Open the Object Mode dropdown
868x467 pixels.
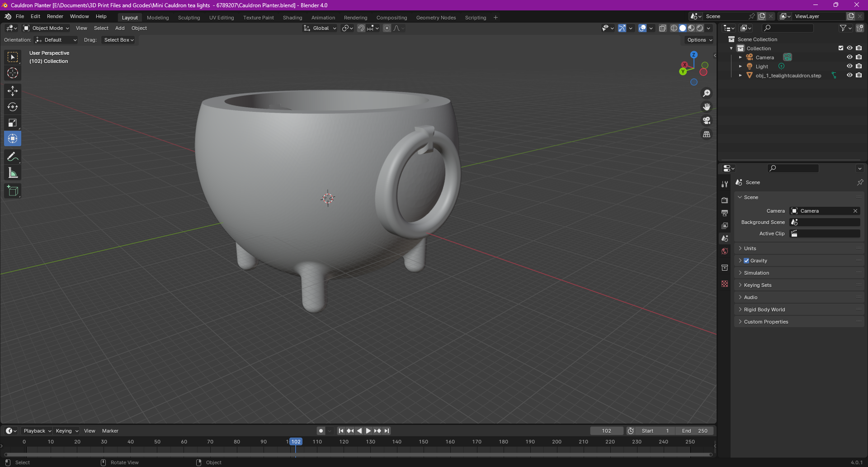(46, 28)
